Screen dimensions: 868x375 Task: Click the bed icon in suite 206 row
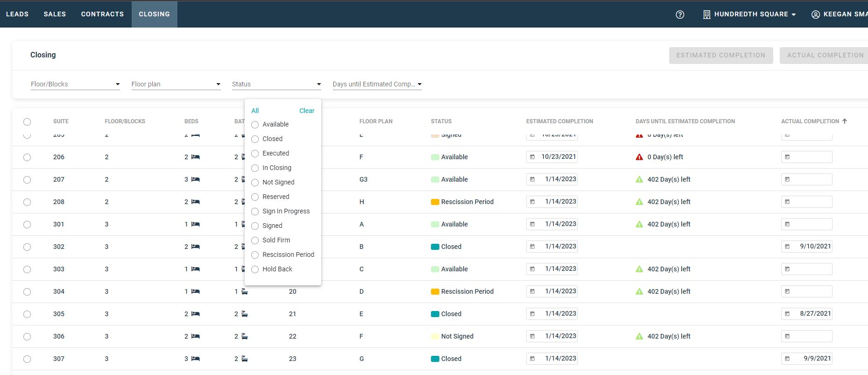coord(195,157)
